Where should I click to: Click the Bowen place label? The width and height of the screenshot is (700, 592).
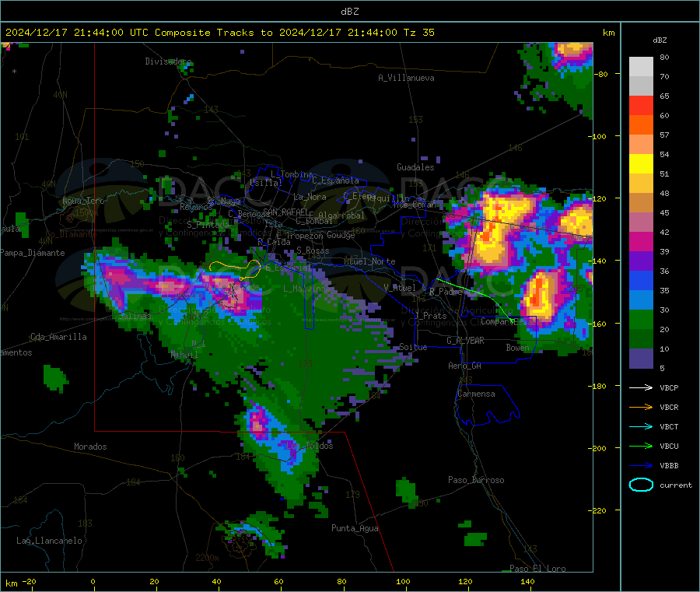point(517,347)
